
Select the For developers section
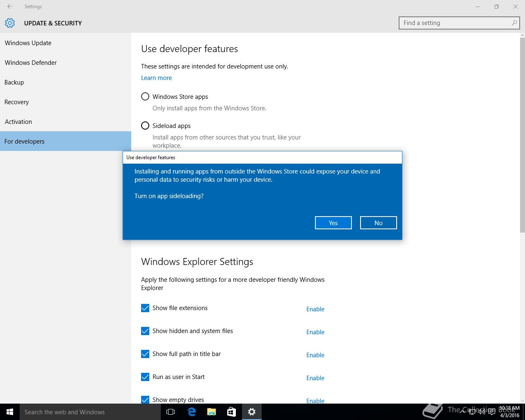pos(66,141)
